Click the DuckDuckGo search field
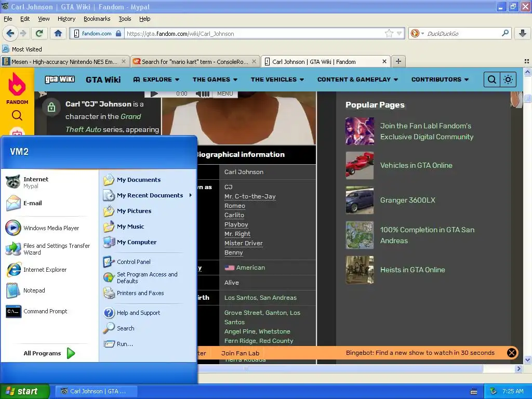Viewport: 532px width, 399px height. coord(463,33)
